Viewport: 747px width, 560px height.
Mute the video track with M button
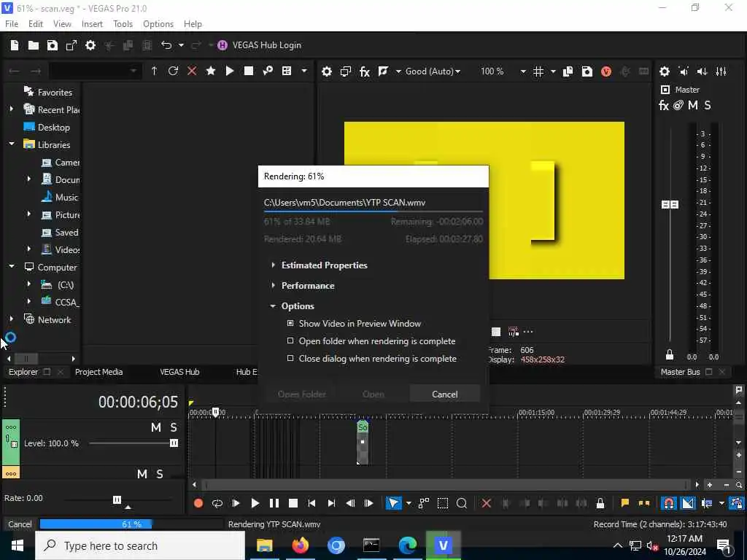(x=156, y=427)
